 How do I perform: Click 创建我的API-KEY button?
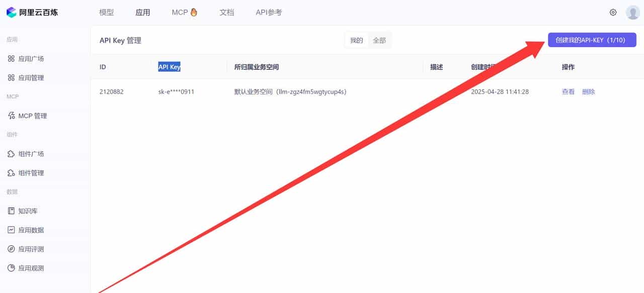point(592,39)
